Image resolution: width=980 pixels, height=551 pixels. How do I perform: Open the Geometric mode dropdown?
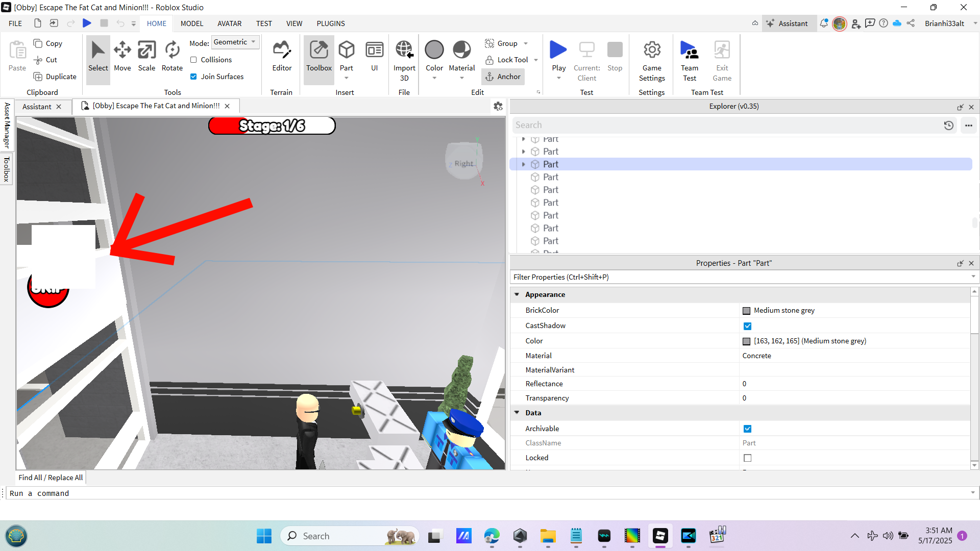pyautogui.click(x=235, y=42)
